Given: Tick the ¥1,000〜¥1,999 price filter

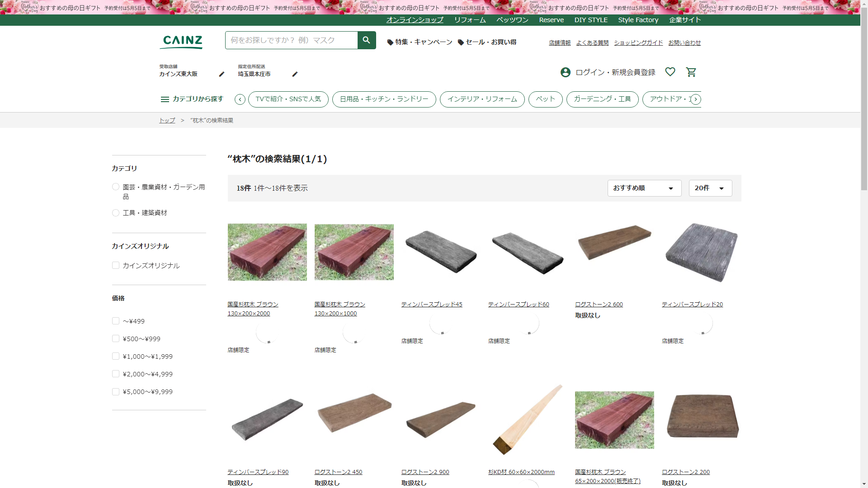Looking at the screenshot, I should click(x=116, y=357).
